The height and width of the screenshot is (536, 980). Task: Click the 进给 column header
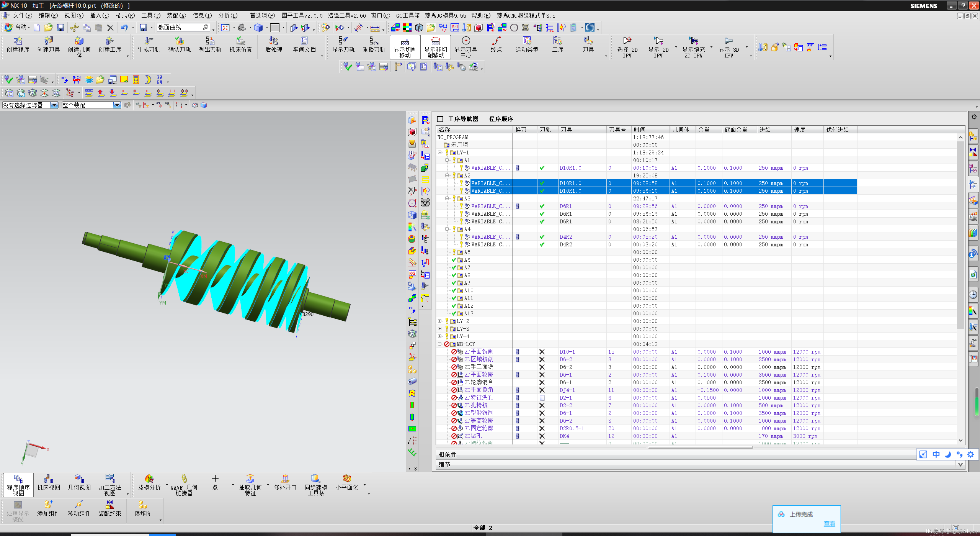774,129
